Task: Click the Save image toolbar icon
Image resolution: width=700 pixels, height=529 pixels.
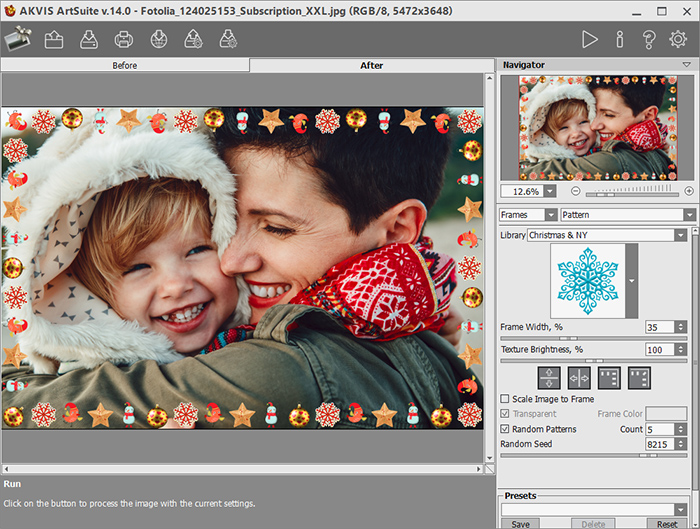Action: [89, 39]
